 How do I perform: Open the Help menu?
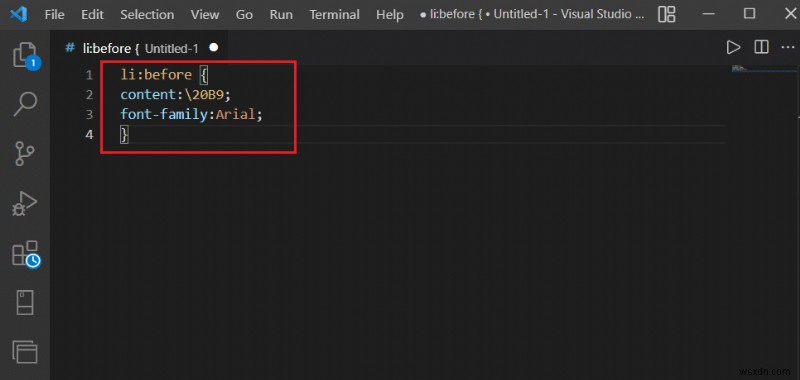[x=390, y=15]
